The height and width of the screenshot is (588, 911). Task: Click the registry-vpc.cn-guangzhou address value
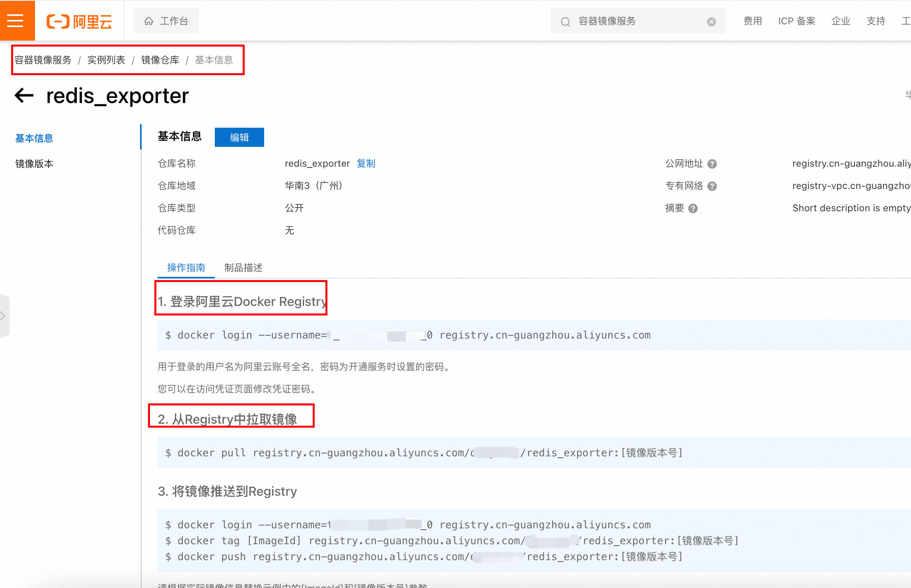(851, 186)
